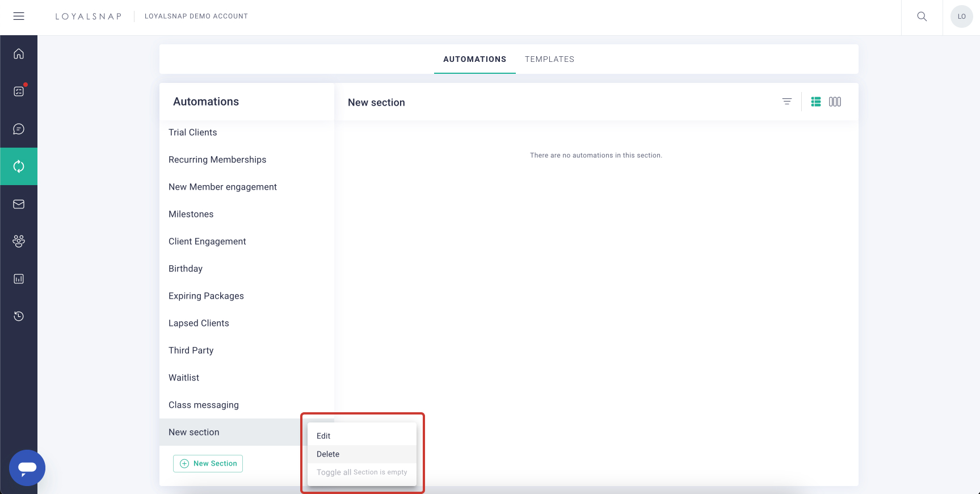980x494 pixels.
Task: Switch to the Templates tab
Action: pos(549,59)
